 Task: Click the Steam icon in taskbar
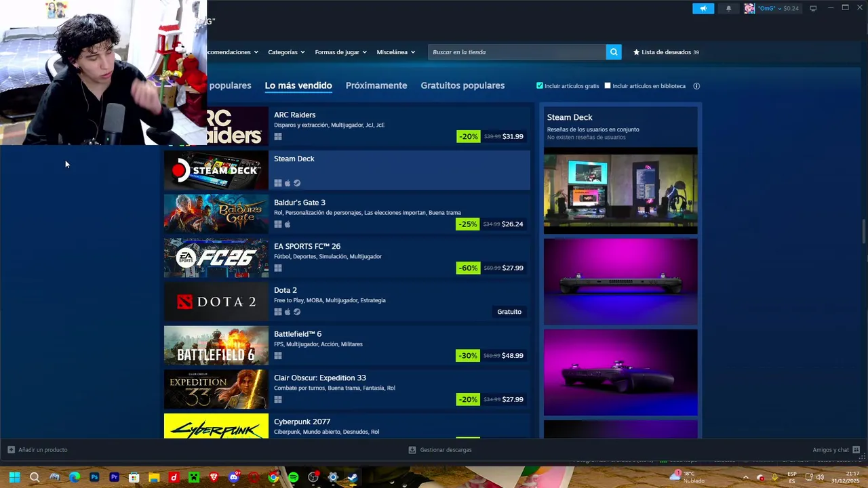coord(353,477)
